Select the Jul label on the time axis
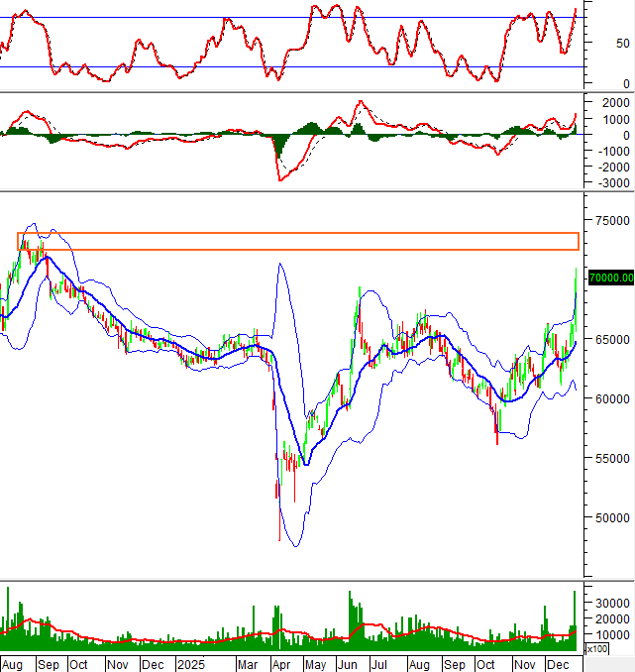The height and width of the screenshot is (672, 635). tap(381, 662)
